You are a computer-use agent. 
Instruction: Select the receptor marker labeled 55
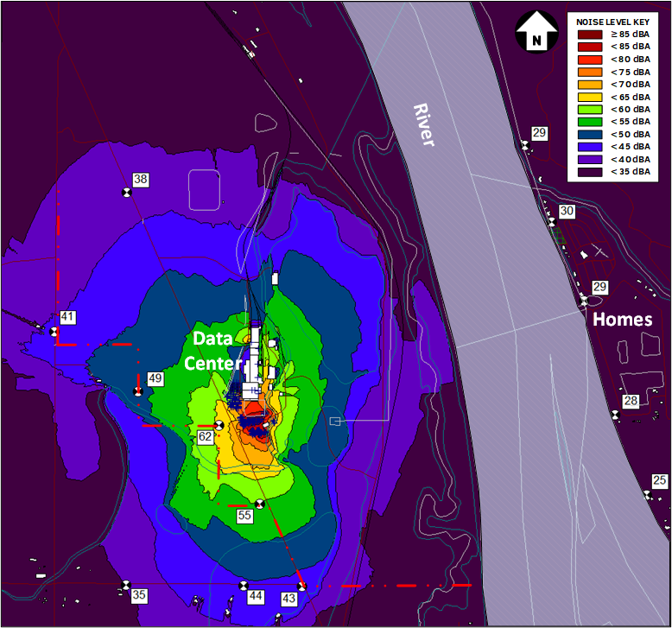coord(259,504)
